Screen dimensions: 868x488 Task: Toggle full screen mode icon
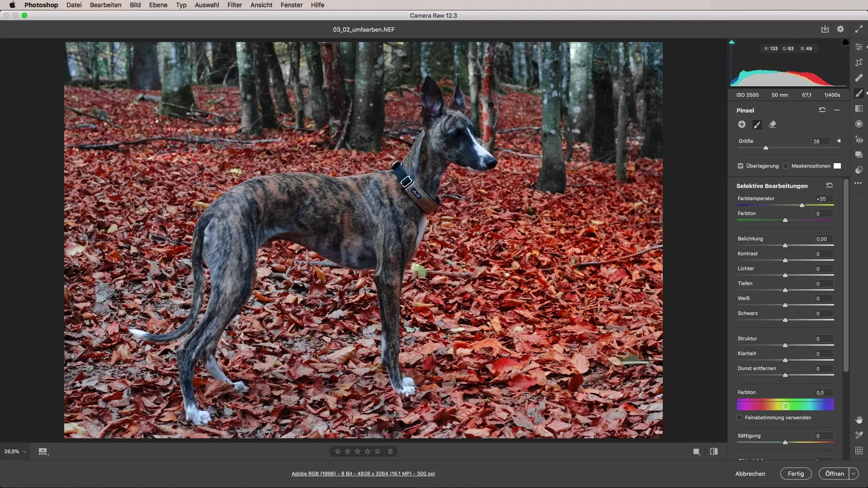pos(859,29)
